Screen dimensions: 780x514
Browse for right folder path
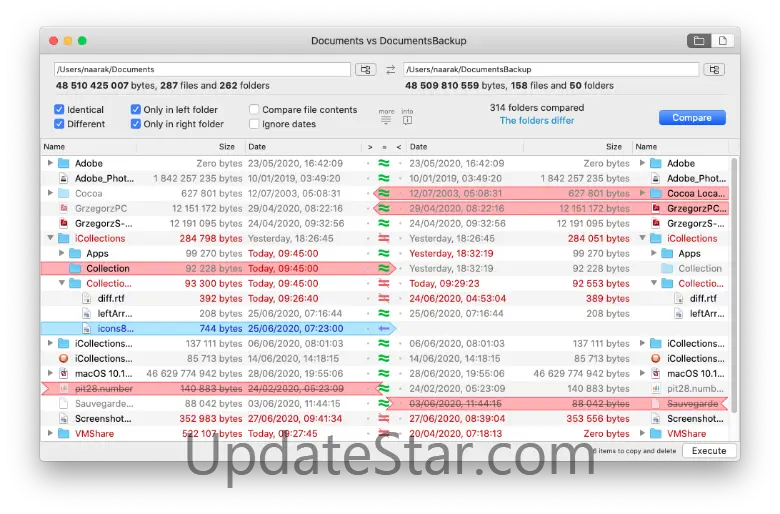coord(714,70)
